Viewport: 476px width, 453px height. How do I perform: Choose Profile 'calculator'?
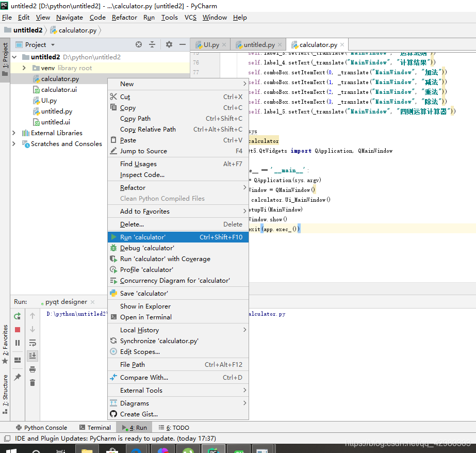click(x=178, y=269)
